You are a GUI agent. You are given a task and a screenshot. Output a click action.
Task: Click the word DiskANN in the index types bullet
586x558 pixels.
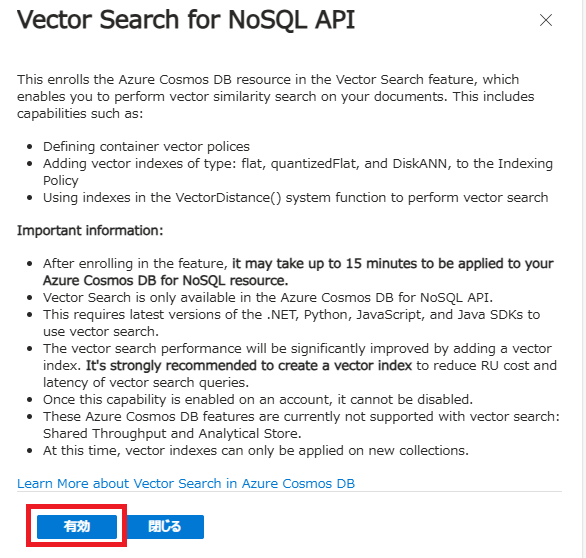(x=419, y=164)
